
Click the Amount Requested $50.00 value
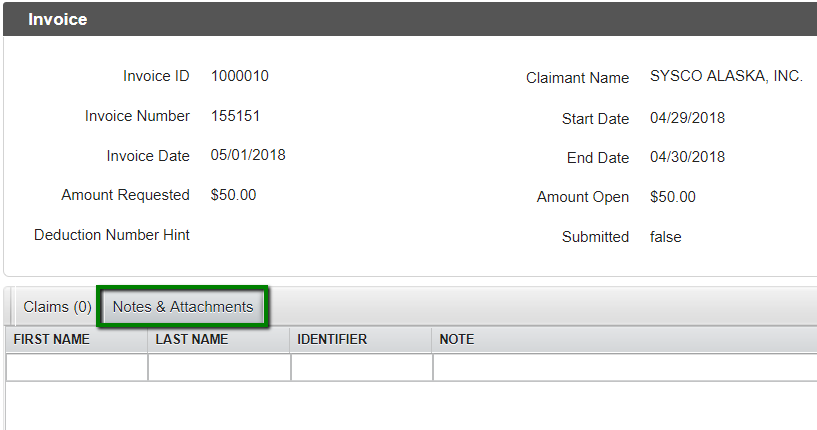pos(233,195)
